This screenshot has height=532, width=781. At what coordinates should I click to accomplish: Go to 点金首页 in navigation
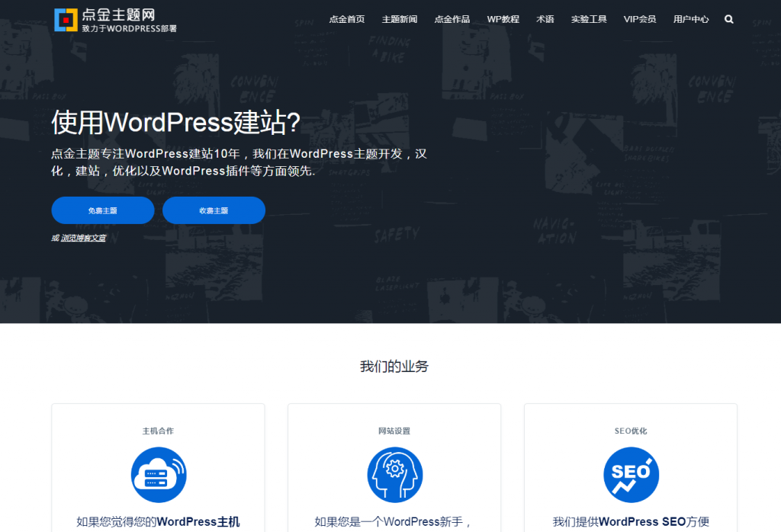tap(347, 19)
